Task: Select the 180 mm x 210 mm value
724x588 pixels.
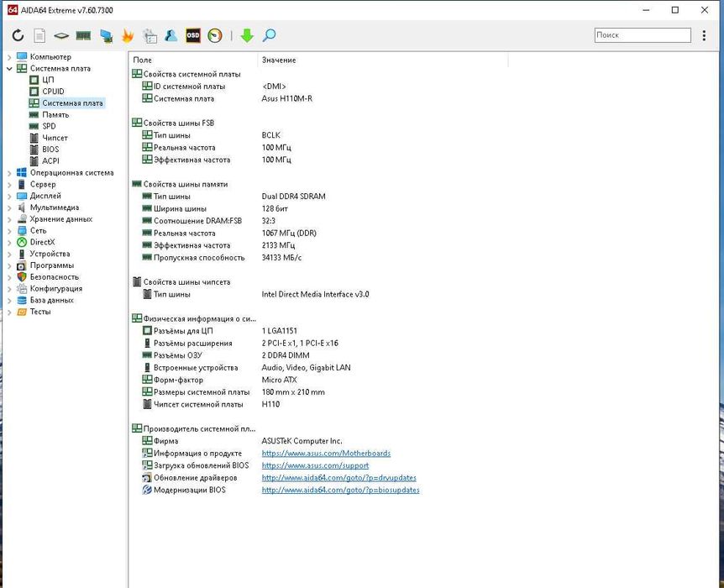Action: (x=293, y=392)
